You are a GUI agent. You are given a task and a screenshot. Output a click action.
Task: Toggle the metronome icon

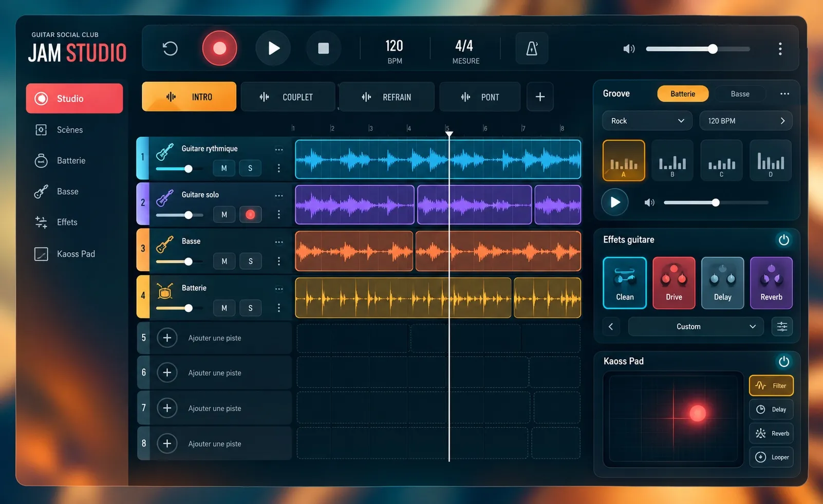pyautogui.click(x=532, y=48)
